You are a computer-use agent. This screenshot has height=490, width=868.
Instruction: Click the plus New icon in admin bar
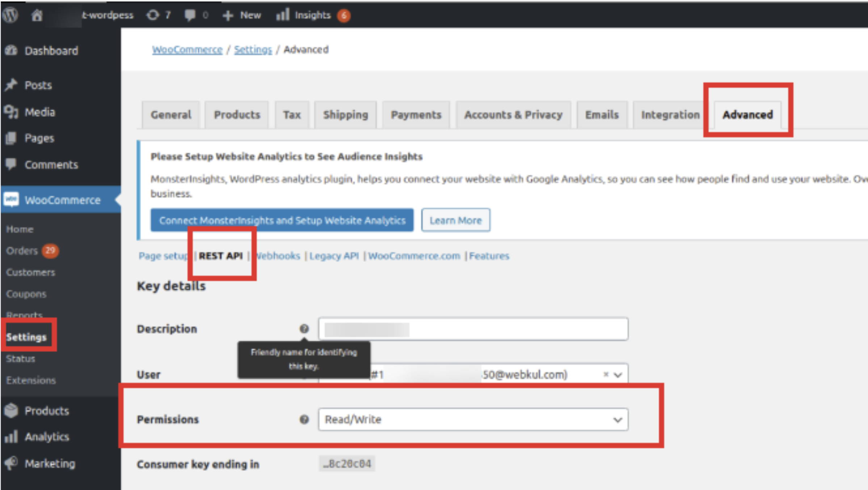click(228, 15)
